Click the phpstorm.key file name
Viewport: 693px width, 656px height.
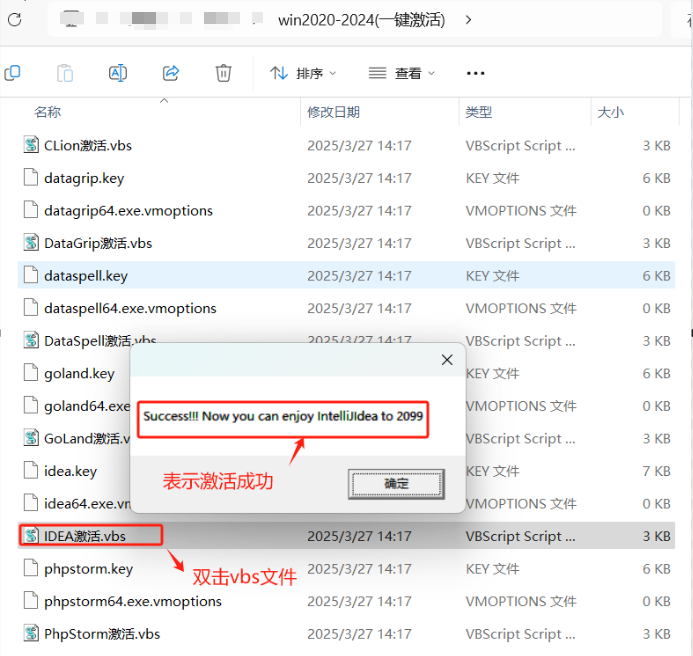(x=88, y=569)
